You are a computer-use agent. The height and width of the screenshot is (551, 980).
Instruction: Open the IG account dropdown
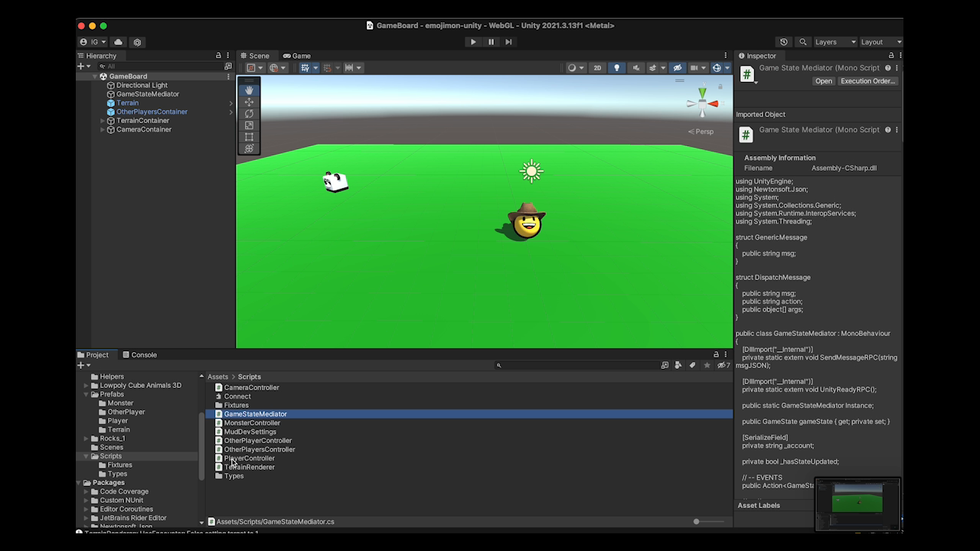click(x=93, y=42)
